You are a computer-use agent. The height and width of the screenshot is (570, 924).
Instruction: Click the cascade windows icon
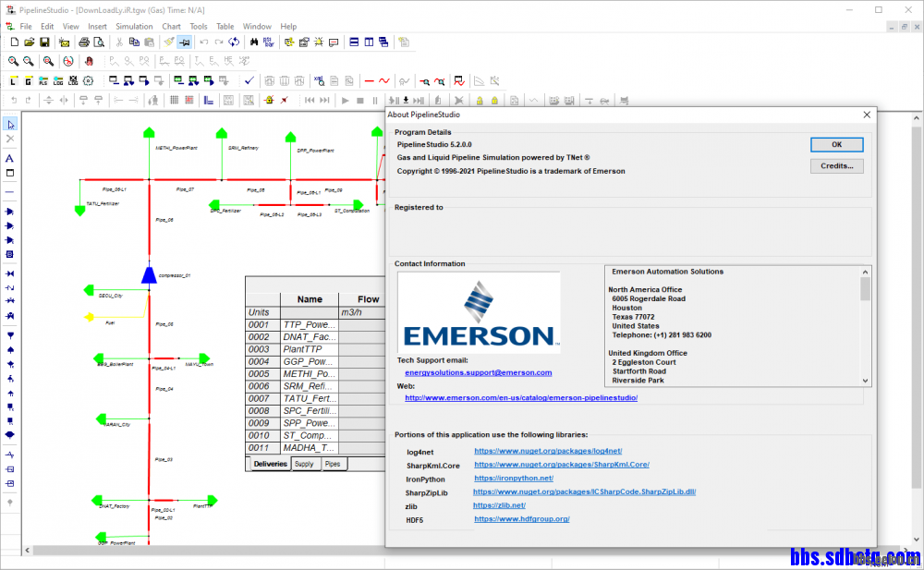point(383,42)
